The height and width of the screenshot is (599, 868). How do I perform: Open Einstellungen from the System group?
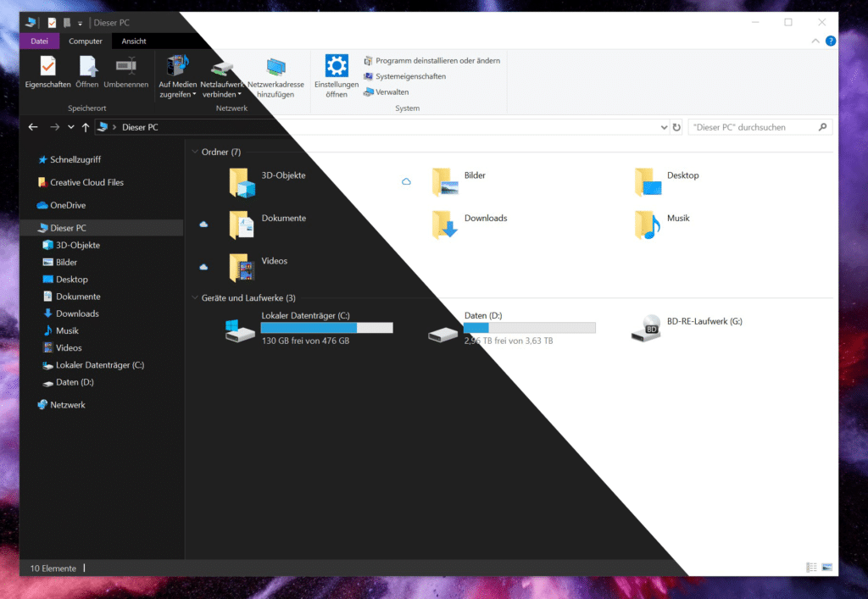(337, 67)
